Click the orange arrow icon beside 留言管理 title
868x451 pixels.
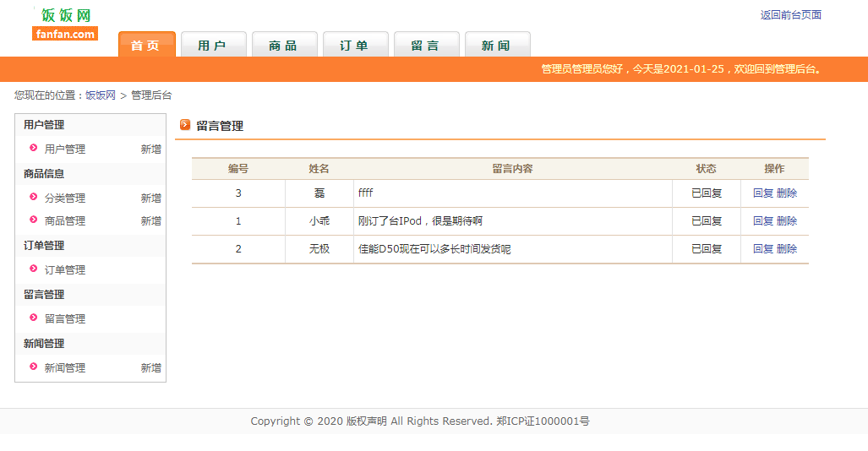coord(185,125)
